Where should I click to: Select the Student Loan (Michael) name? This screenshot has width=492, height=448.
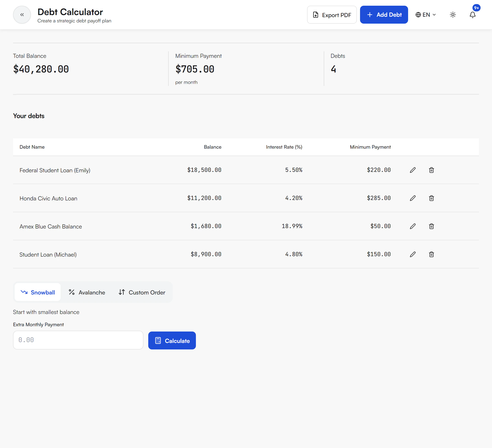[x=48, y=255]
